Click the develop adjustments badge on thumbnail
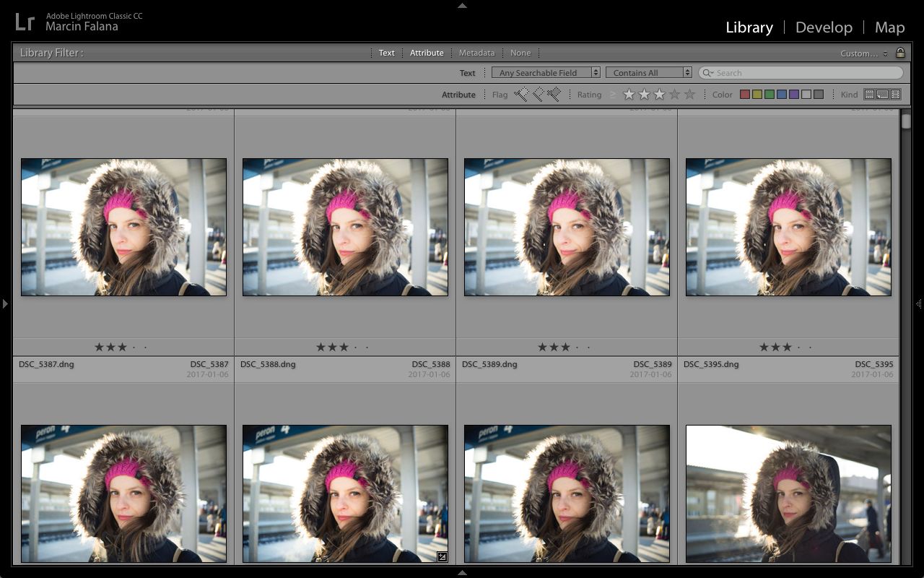This screenshot has height=578, width=924. pos(442,556)
